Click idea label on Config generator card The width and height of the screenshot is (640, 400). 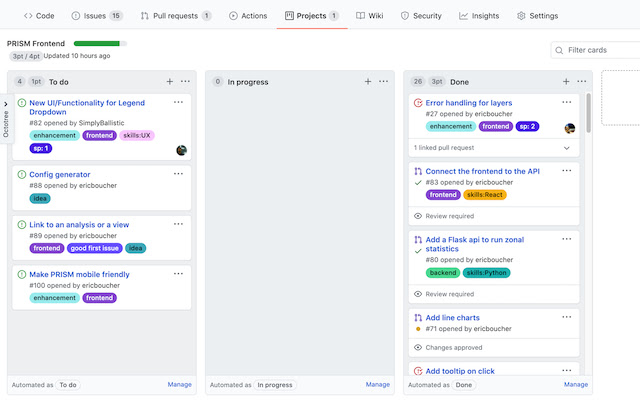click(x=40, y=198)
